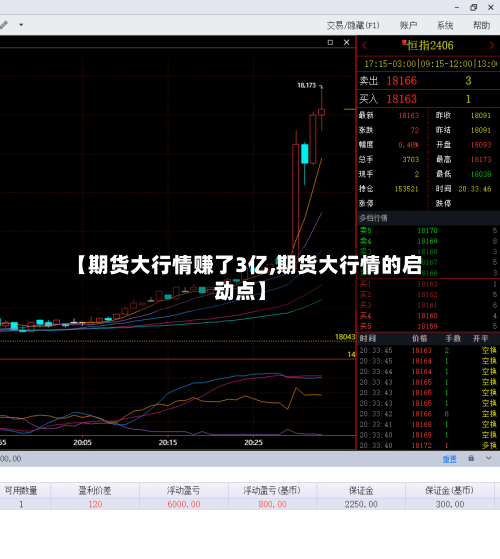Click the 买3 row at 18161
The height and width of the screenshot is (559, 500).
pyautogui.click(x=428, y=305)
